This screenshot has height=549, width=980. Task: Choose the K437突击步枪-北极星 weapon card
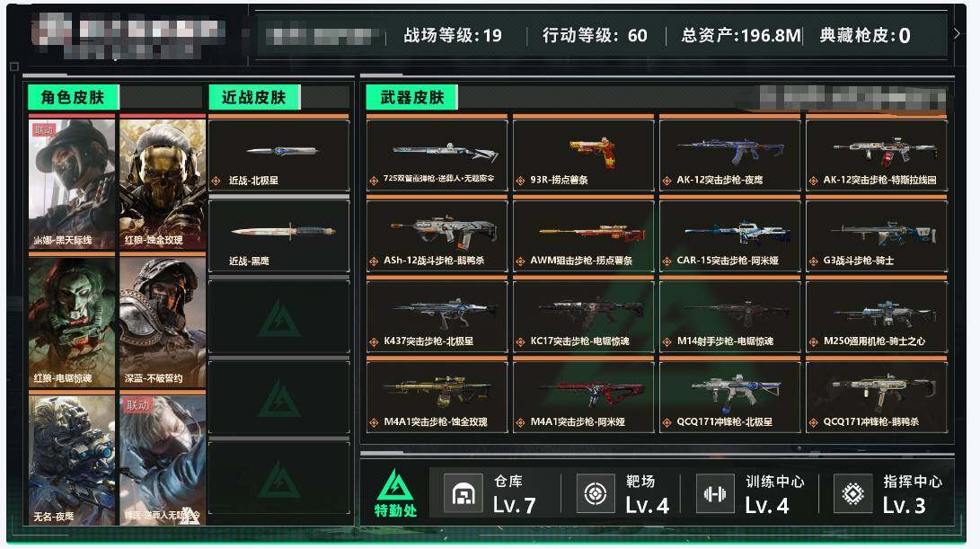point(437,315)
